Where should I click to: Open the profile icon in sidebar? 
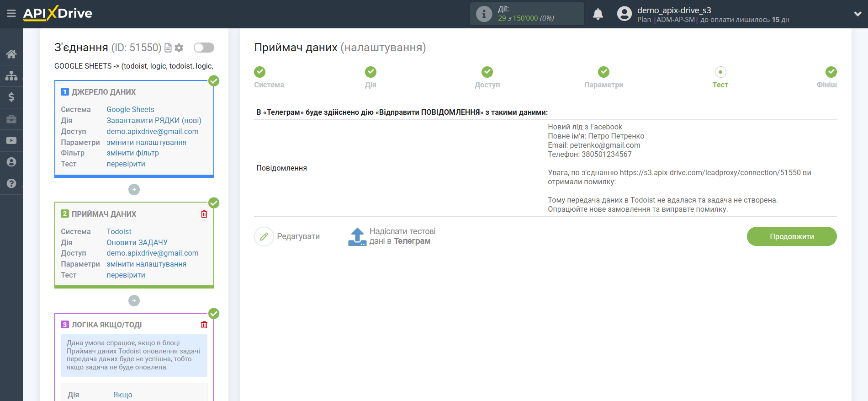coord(11,162)
